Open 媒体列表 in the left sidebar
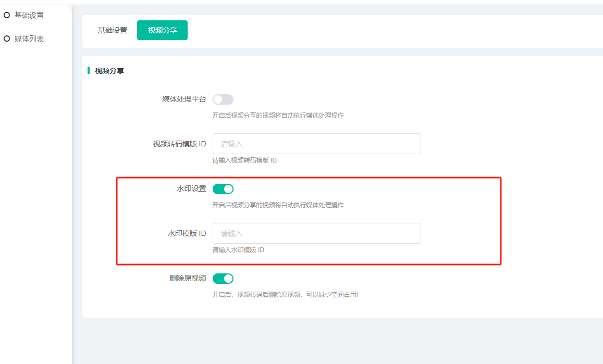The height and width of the screenshot is (364, 603). [29, 39]
